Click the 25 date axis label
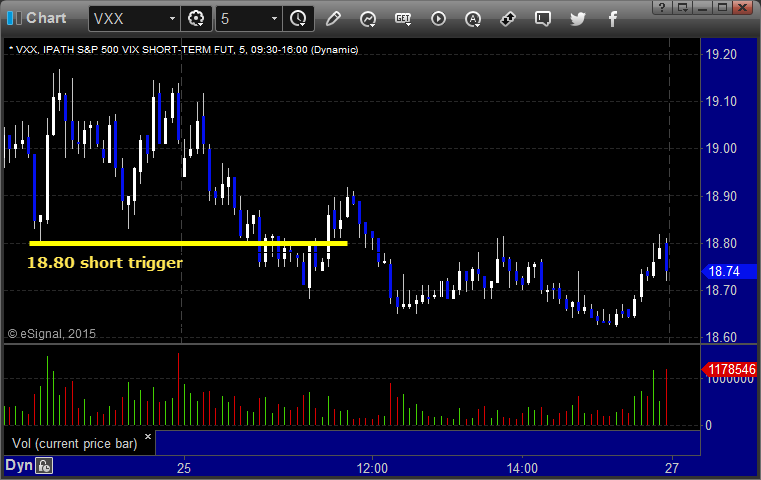Screen dimensions: 761x480 [184, 468]
